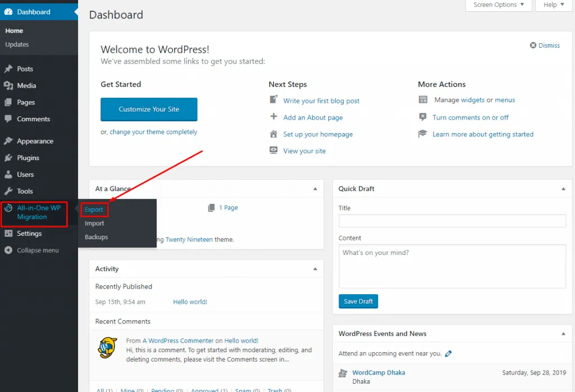Viewport: 575px width, 392px height.
Task: Click the Dashboard gauge icon in sidebar
Action: tap(8, 12)
